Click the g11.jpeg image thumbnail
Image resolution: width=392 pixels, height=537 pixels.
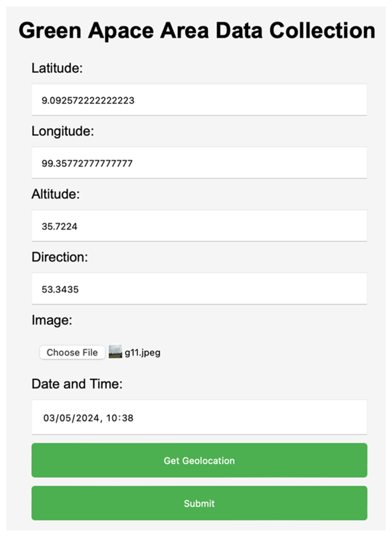point(115,352)
